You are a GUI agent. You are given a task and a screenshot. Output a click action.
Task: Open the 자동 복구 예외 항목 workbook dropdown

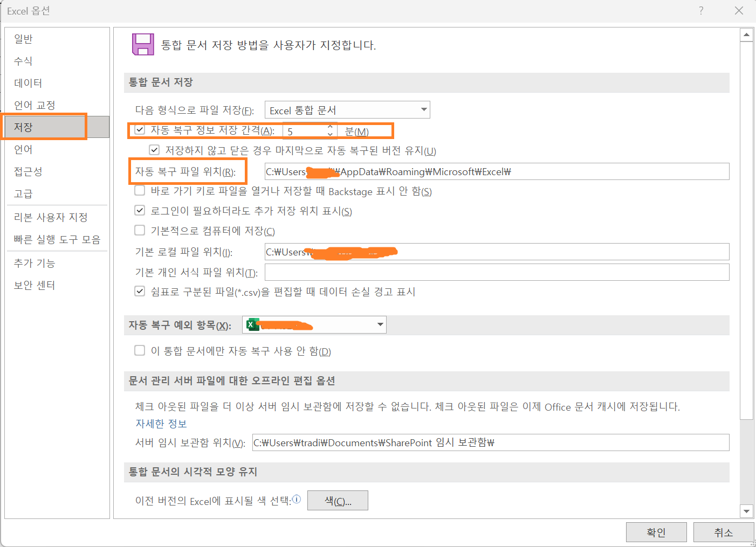pyautogui.click(x=314, y=324)
